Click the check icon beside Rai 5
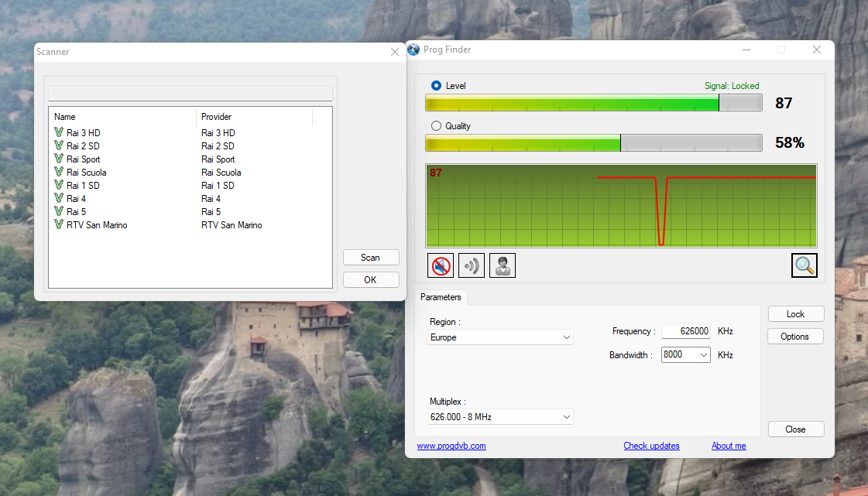868x496 pixels. click(59, 211)
